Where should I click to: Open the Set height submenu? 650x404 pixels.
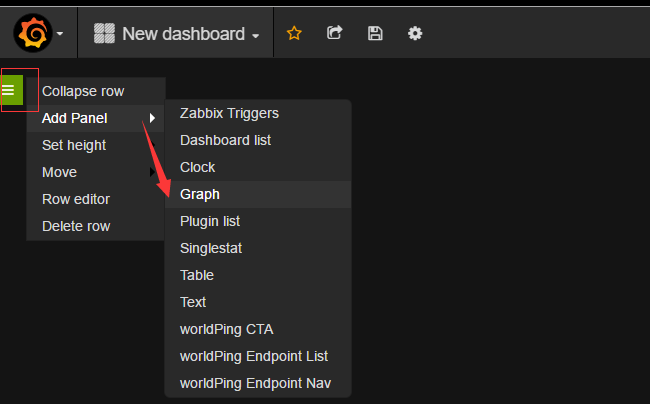[x=96, y=145]
